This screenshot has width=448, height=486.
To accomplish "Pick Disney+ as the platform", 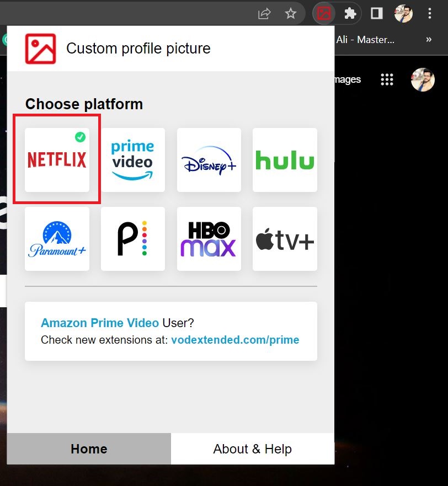I will pos(209,160).
